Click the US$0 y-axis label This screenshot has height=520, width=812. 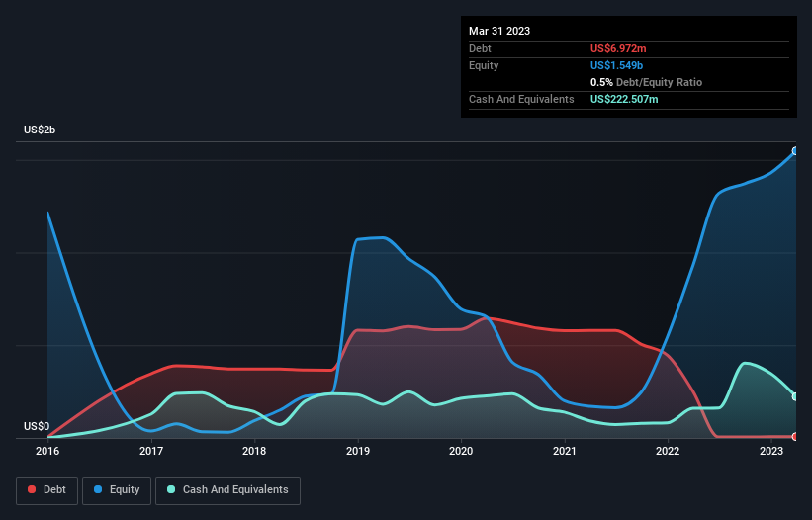(37, 426)
